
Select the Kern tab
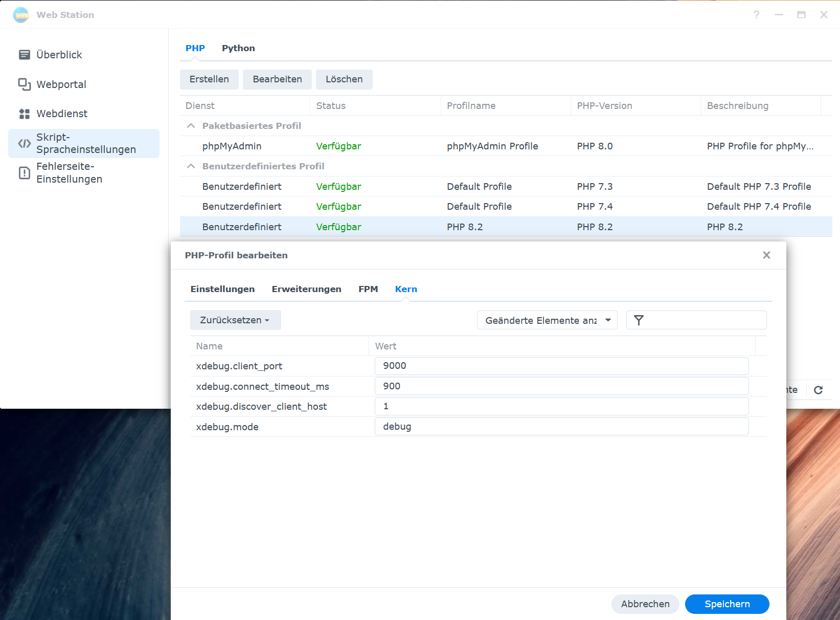406,289
